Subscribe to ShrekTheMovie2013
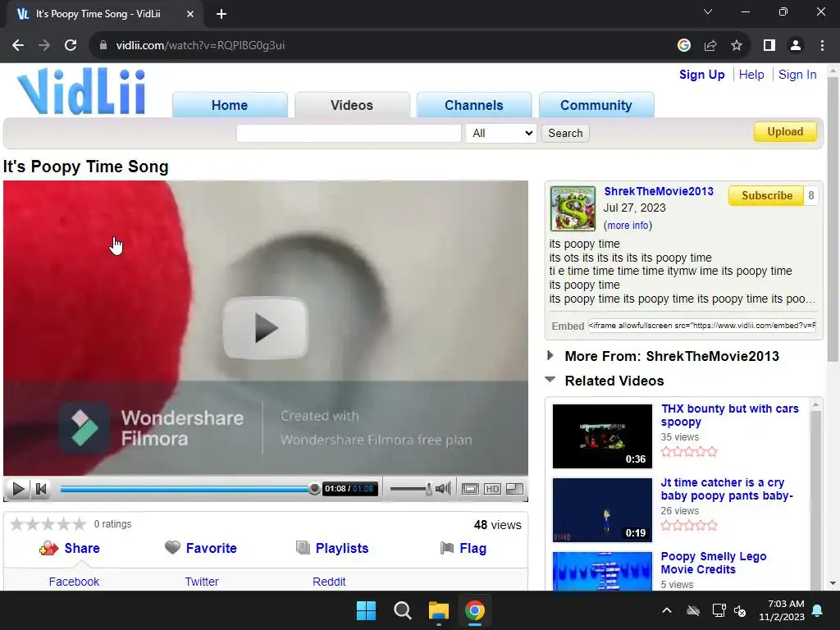Viewport: 840px width, 630px height. click(767, 195)
